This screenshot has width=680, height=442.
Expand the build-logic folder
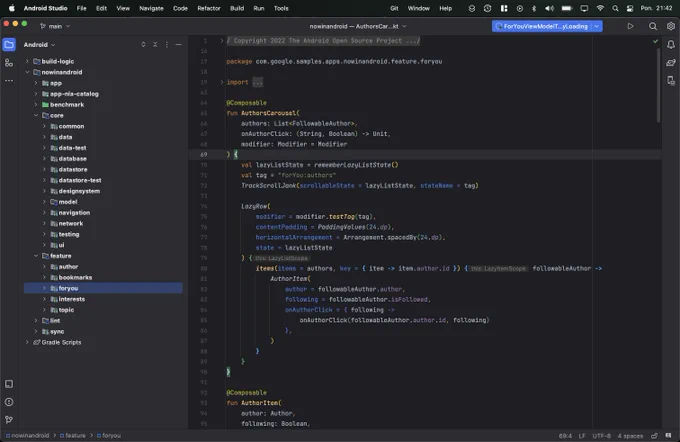[x=27, y=62]
